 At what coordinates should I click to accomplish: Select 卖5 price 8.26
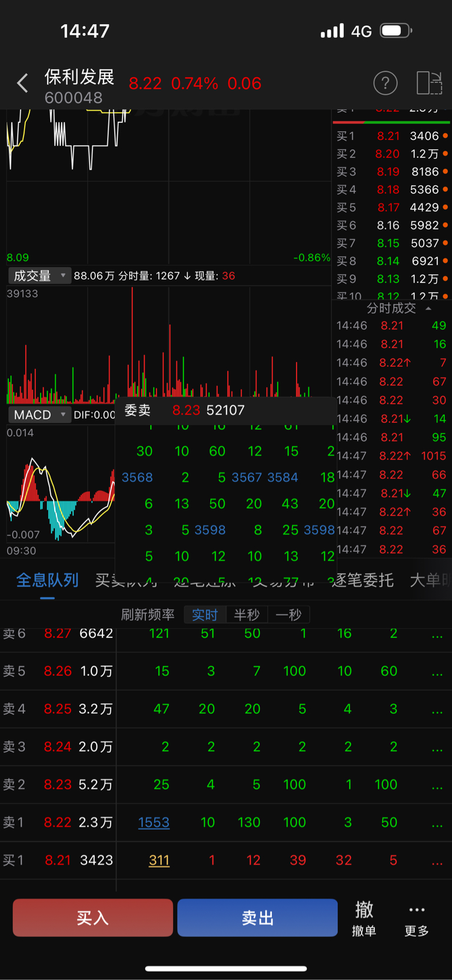pyautogui.click(x=58, y=671)
